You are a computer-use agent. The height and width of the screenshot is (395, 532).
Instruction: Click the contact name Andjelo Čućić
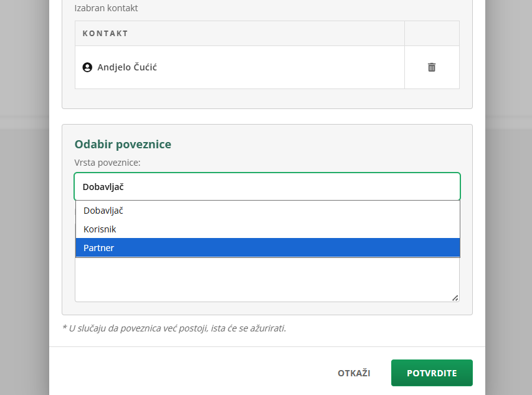pyautogui.click(x=127, y=67)
